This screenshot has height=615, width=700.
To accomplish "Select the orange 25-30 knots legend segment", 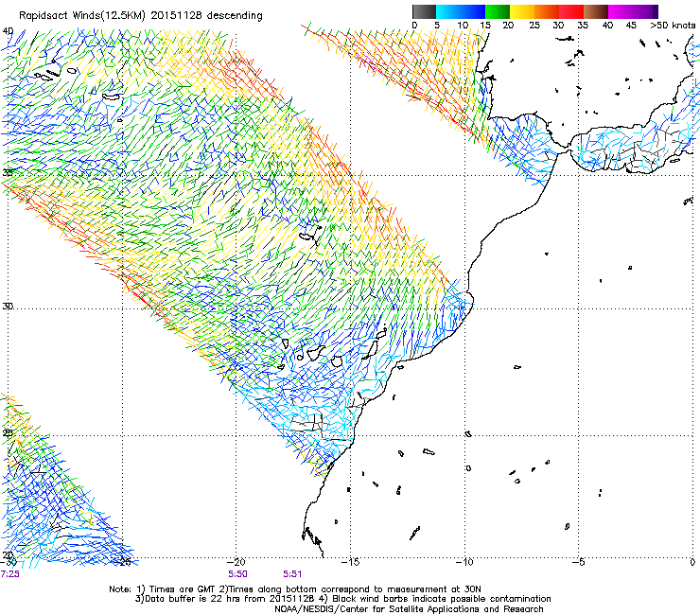I will click(x=547, y=11).
